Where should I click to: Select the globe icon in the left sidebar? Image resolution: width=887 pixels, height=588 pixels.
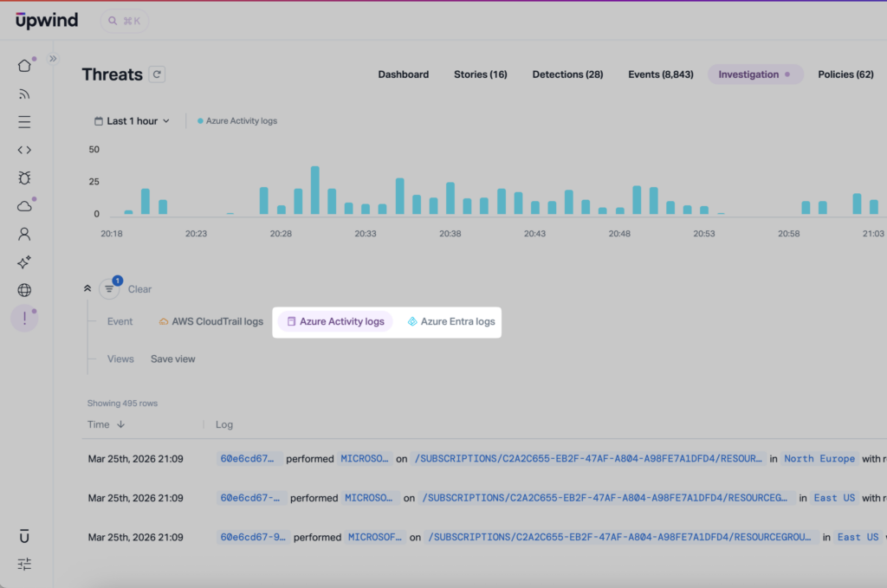25,289
